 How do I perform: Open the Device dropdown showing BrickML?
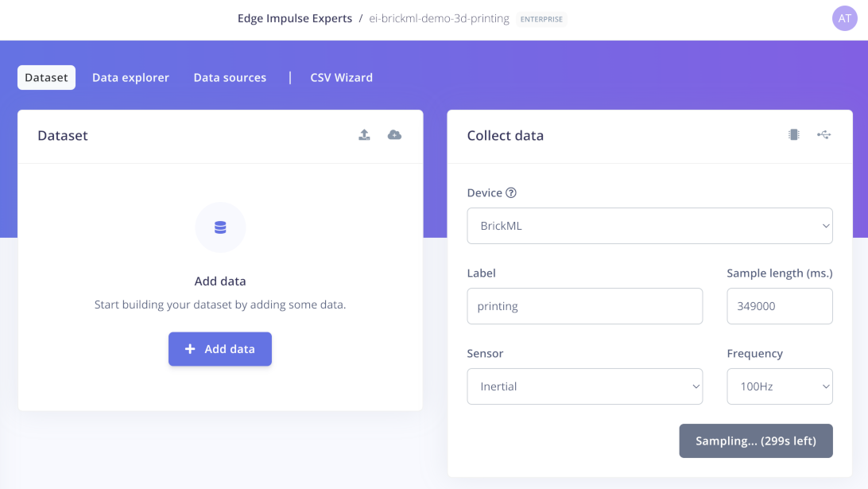pos(650,226)
